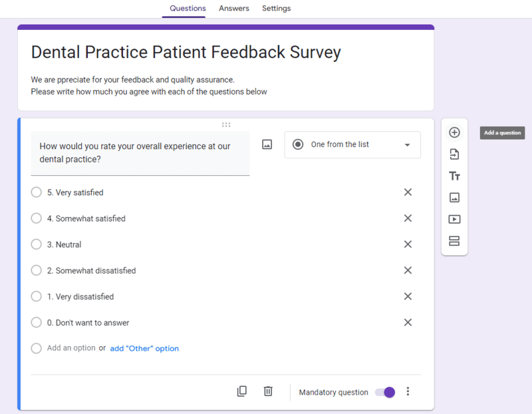
Task: Select the '5. Very satisfied' radio option
Action: coord(36,192)
